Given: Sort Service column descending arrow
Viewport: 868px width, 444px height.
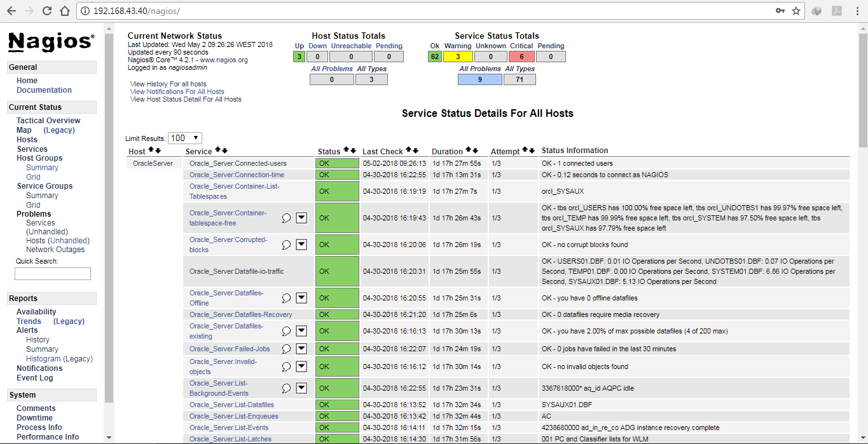Looking at the screenshot, I should click(x=224, y=150).
